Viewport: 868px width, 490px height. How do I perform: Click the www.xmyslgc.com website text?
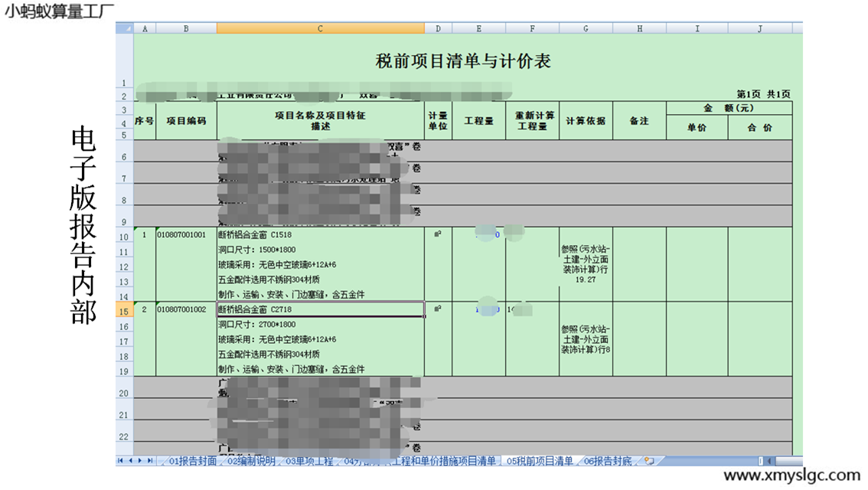pyautogui.click(x=791, y=475)
